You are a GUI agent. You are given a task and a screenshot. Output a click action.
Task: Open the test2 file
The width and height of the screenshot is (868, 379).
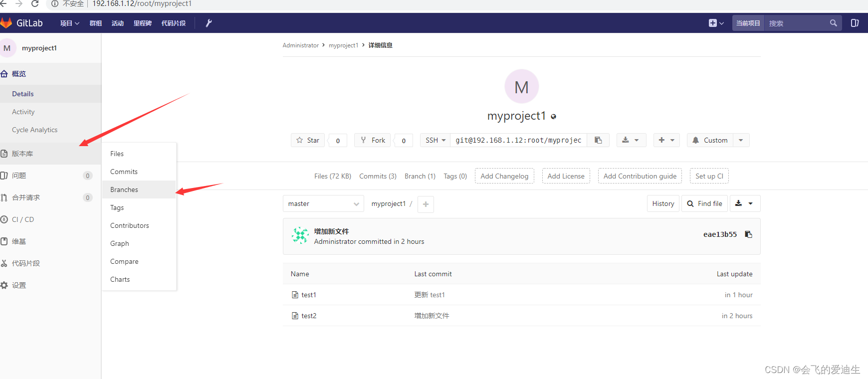(x=309, y=316)
